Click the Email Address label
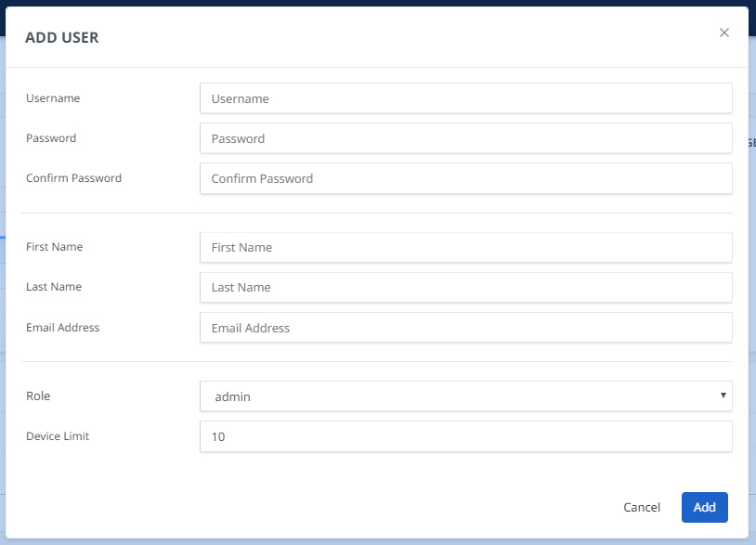756x545 pixels. coord(62,328)
